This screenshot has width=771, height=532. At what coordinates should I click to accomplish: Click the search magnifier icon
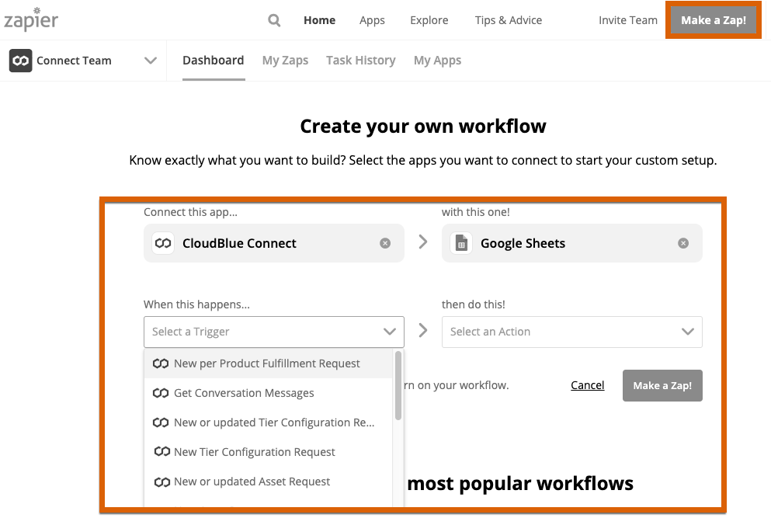pos(274,20)
